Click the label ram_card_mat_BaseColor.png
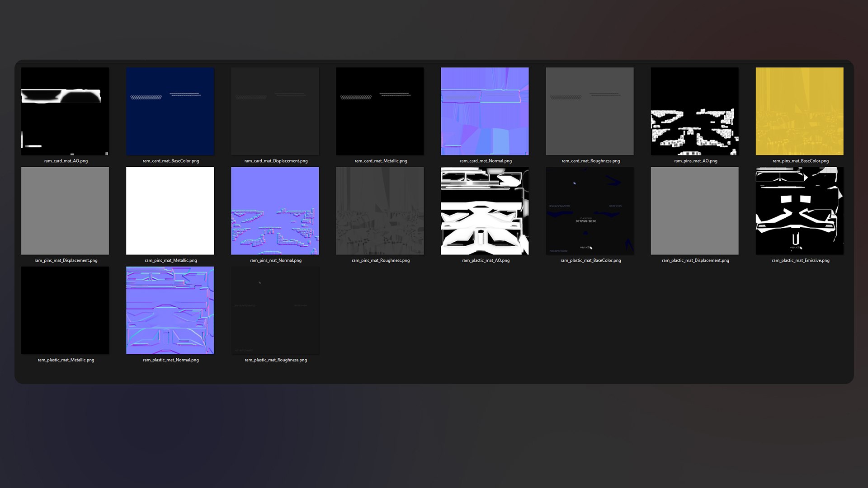Image resolution: width=868 pixels, height=488 pixels. (171, 161)
